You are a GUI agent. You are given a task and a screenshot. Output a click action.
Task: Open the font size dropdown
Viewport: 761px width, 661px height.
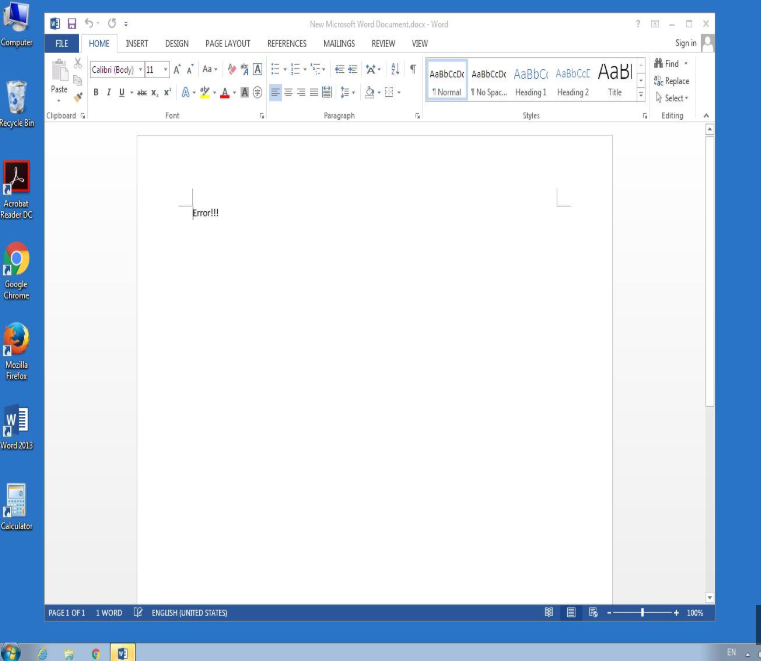tap(165, 69)
